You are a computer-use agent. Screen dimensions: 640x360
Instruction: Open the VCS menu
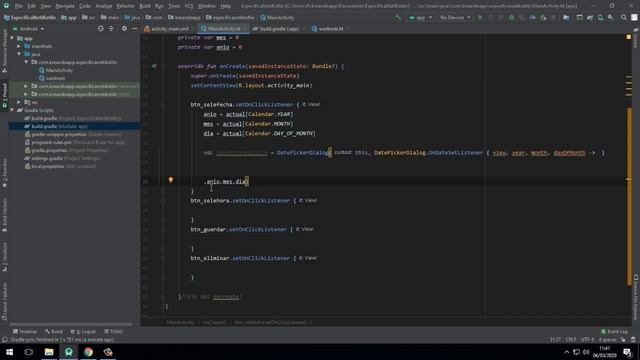point(189,6)
